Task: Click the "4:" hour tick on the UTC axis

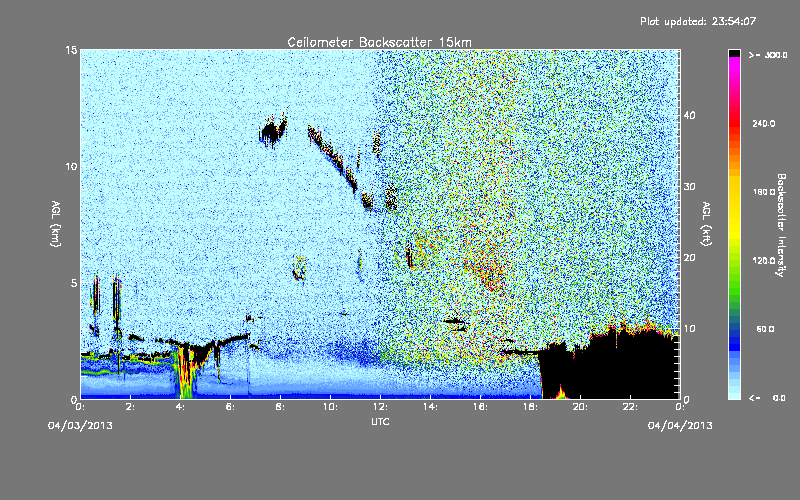Action: pyautogui.click(x=181, y=407)
